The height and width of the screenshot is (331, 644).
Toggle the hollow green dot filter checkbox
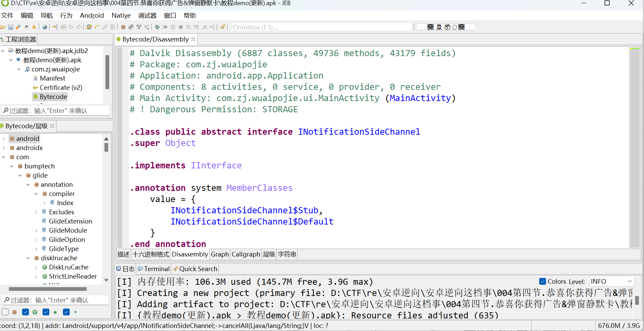[x=66, y=312]
